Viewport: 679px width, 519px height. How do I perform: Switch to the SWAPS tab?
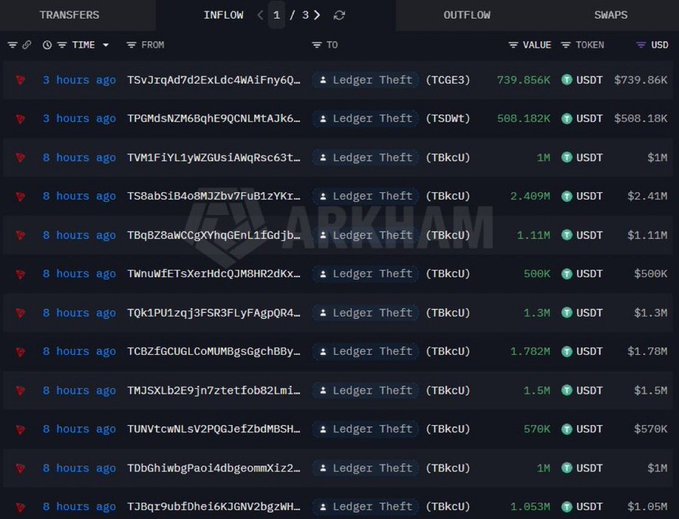point(611,15)
